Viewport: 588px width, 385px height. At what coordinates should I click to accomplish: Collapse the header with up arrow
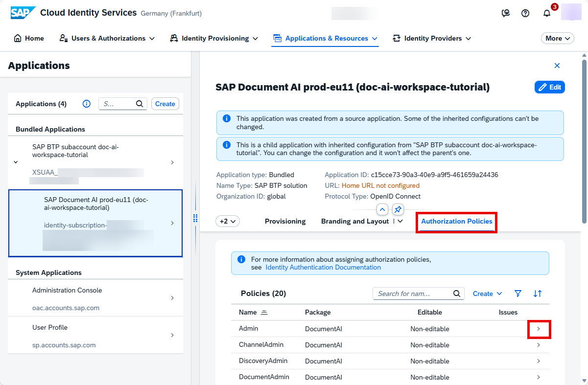point(382,209)
